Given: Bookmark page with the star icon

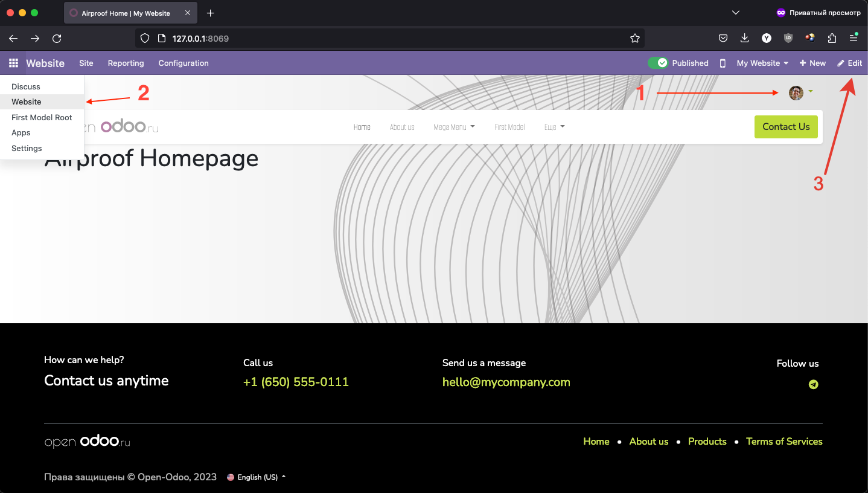Looking at the screenshot, I should (x=634, y=38).
